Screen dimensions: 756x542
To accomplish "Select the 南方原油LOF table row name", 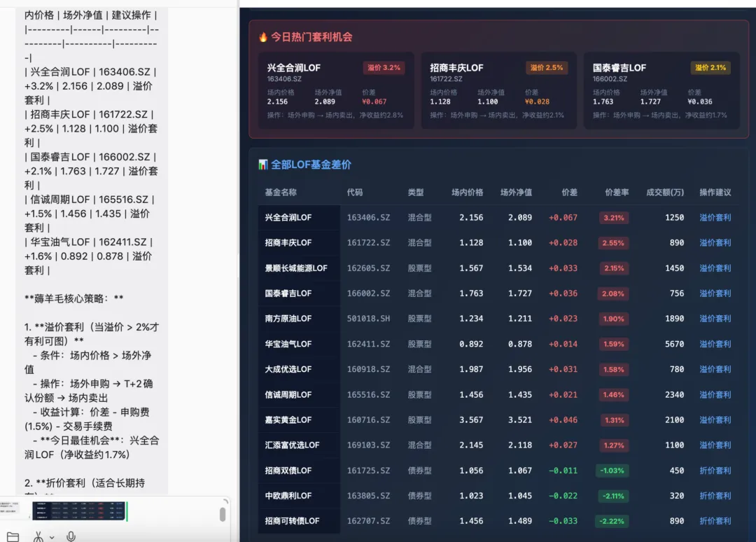I will click(288, 319).
